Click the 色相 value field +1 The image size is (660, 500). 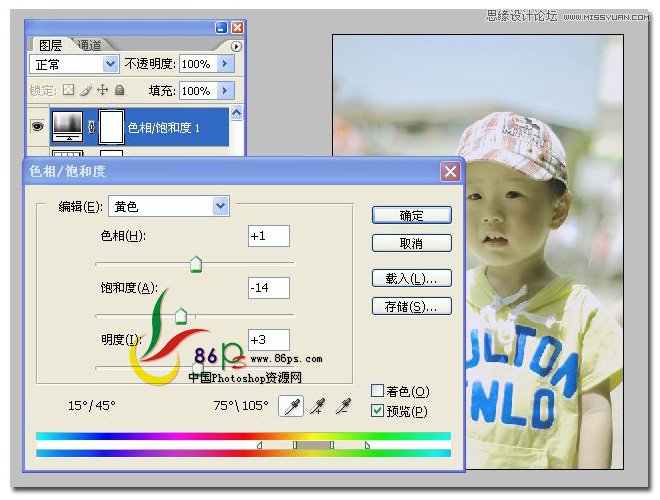coord(269,236)
